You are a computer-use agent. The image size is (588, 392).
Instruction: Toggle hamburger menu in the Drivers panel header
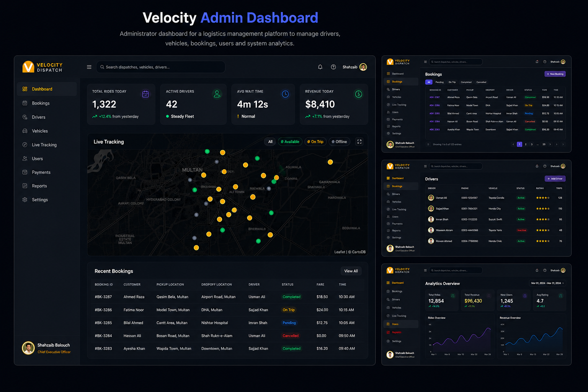click(x=425, y=166)
